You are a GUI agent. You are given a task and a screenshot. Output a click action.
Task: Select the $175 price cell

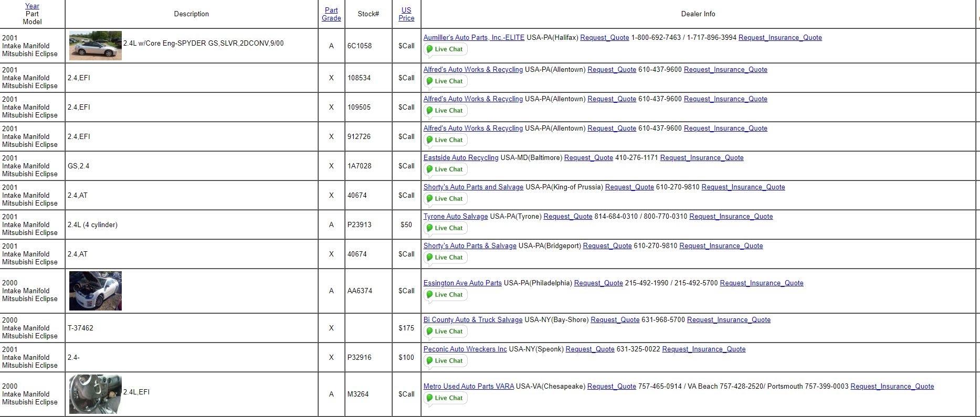click(406, 328)
